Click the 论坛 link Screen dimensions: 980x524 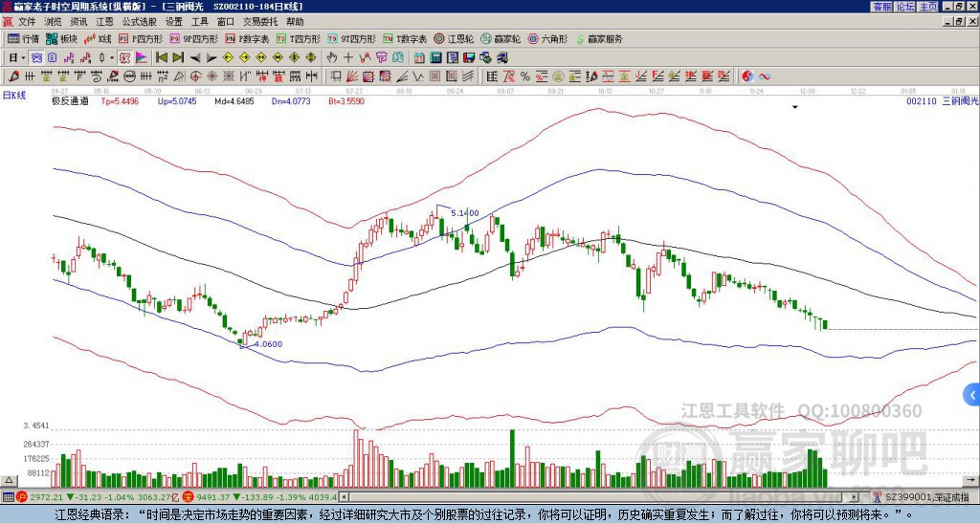click(904, 7)
